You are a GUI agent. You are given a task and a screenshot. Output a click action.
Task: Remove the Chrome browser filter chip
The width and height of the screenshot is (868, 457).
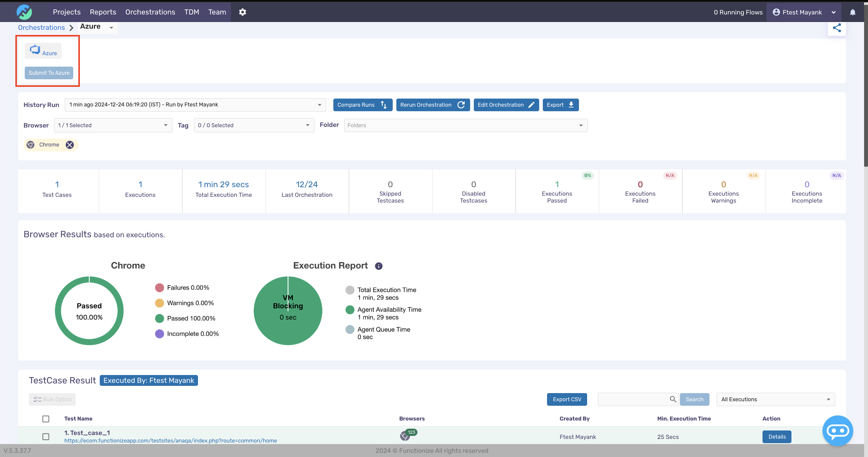pyautogui.click(x=70, y=145)
